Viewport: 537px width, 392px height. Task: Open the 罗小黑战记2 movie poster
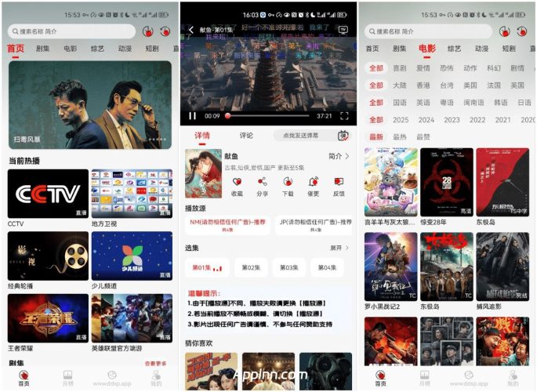point(390,267)
